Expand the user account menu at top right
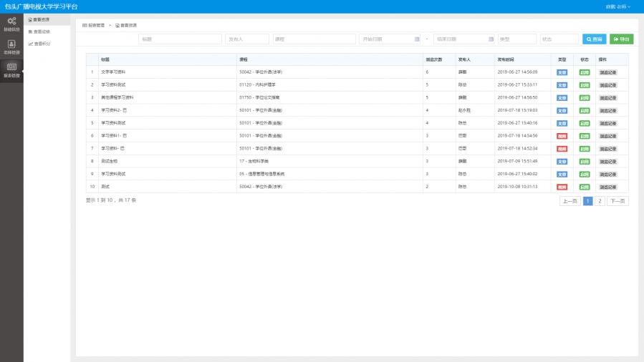 coord(617,6)
